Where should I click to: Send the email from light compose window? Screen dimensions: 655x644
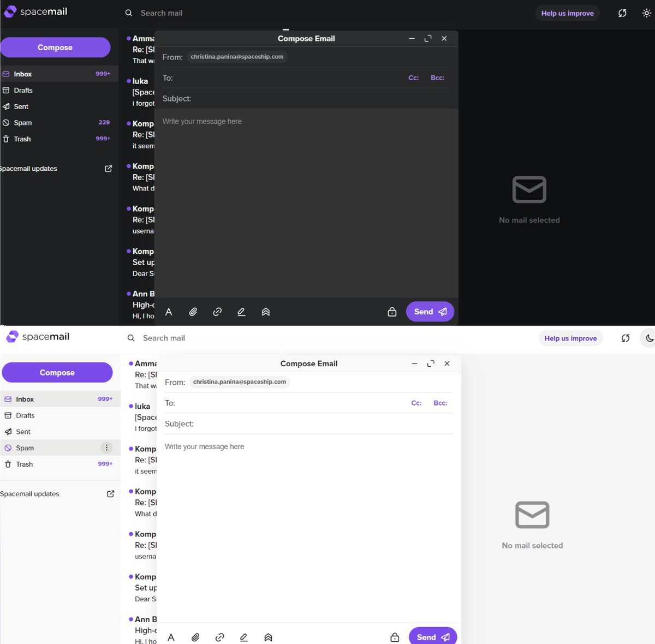(433, 636)
